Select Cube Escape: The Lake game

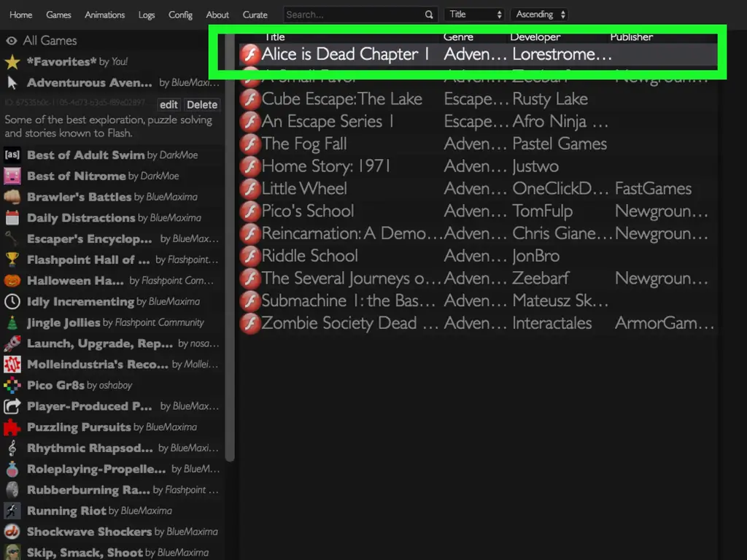[478, 99]
